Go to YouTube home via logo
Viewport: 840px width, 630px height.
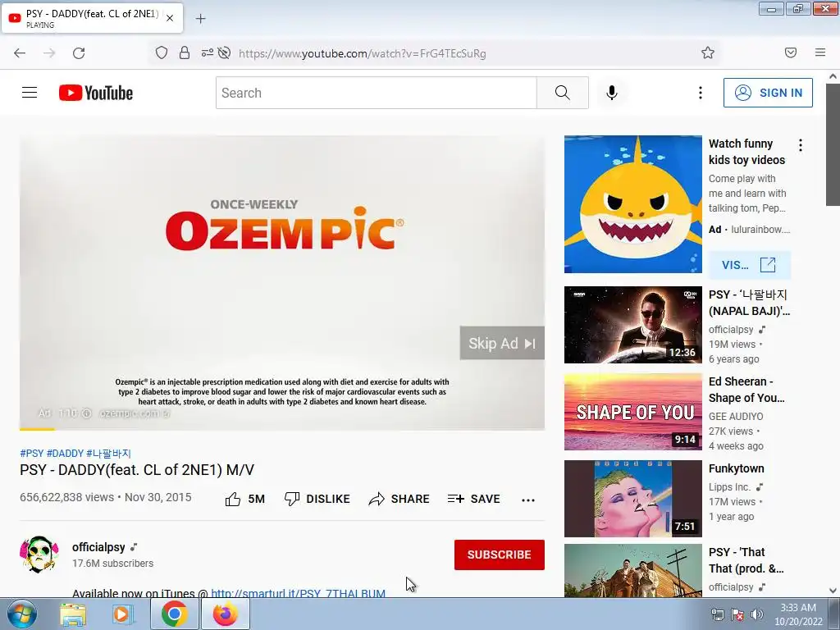tap(96, 93)
